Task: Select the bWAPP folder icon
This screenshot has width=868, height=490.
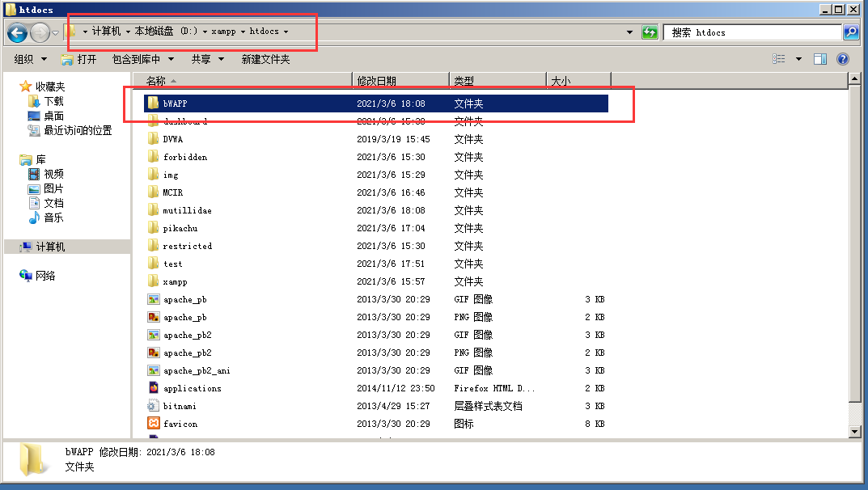Action: pos(154,103)
